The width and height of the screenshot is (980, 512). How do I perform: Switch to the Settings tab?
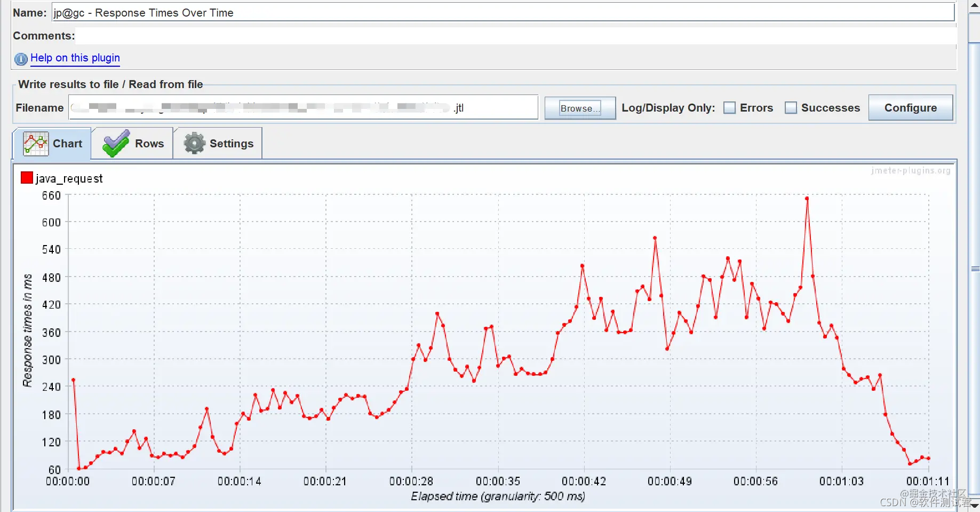[x=218, y=143]
